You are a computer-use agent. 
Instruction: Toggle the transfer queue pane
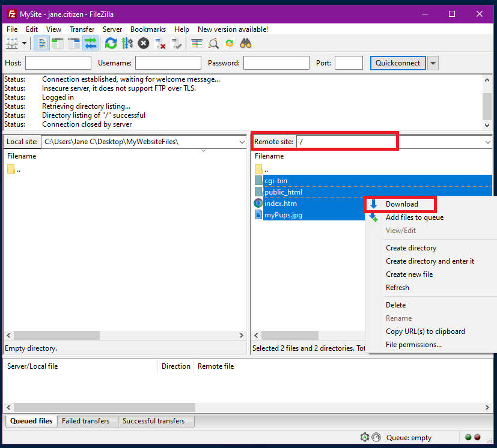point(89,43)
